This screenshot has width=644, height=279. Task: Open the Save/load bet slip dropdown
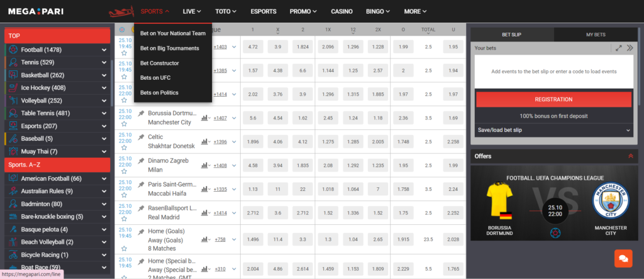pos(553,130)
